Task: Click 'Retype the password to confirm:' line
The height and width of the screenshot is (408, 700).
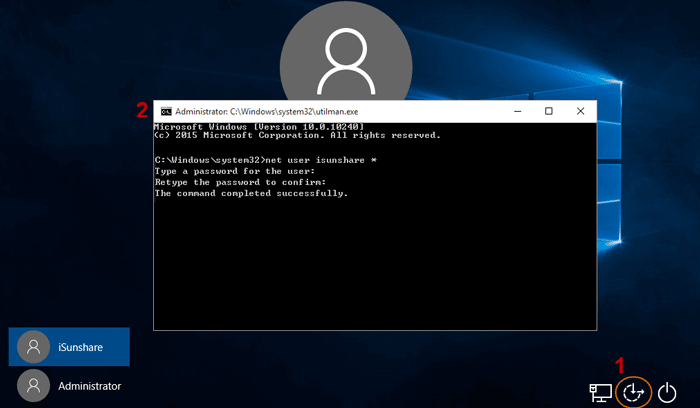Action: click(x=240, y=182)
